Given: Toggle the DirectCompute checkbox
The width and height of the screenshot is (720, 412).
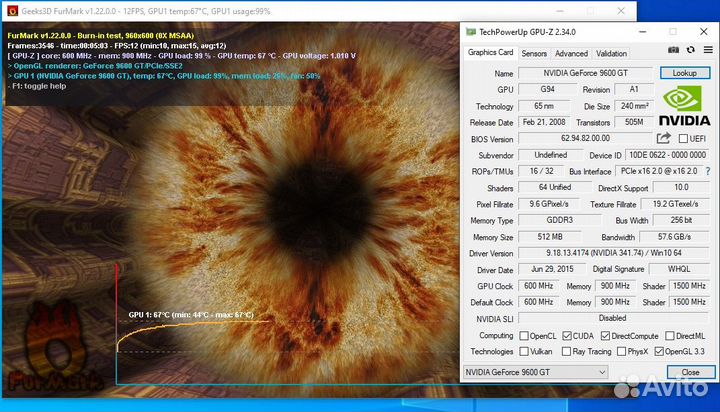Looking at the screenshot, I should (605, 336).
